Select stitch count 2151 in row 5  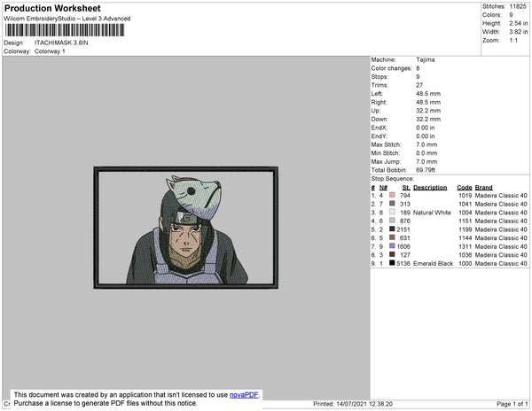click(403, 229)
